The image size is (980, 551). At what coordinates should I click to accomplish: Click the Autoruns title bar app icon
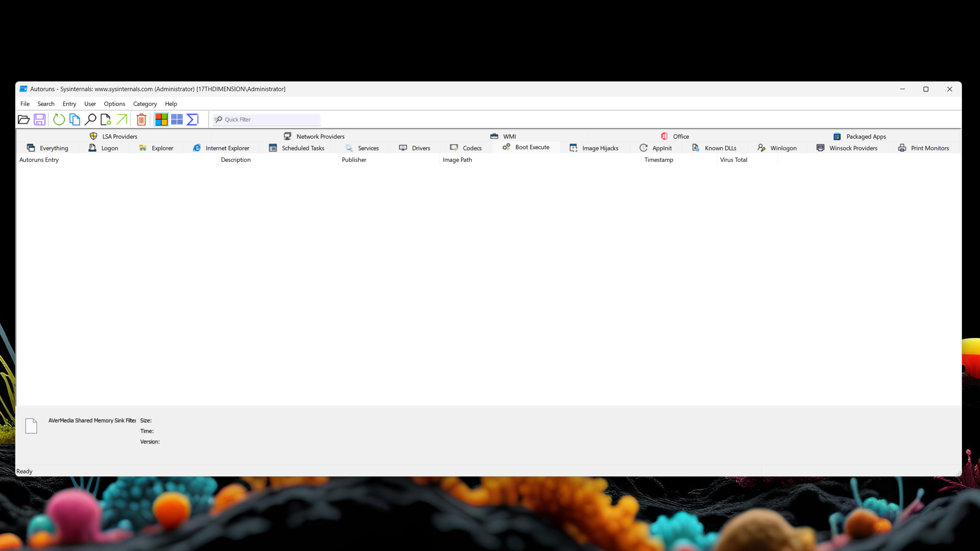pos(23,89)
